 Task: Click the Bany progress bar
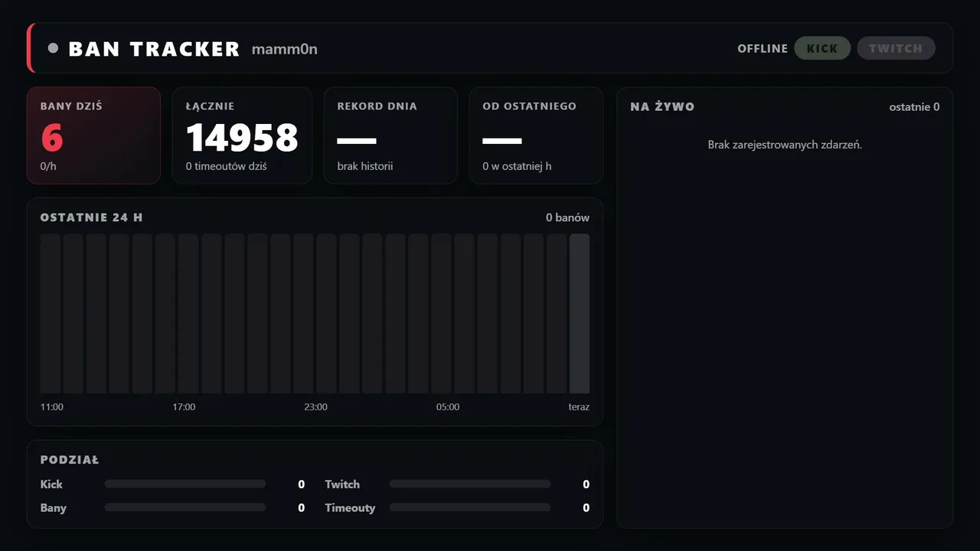pyautogui.click(x=185, y=507)
